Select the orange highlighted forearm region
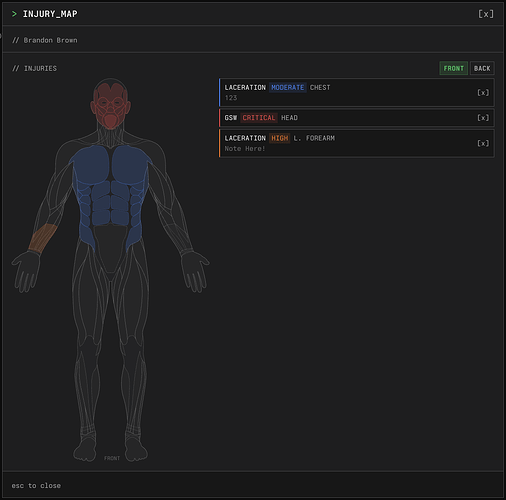The height and width of the screenshot is (500, 506). point(42,239)
